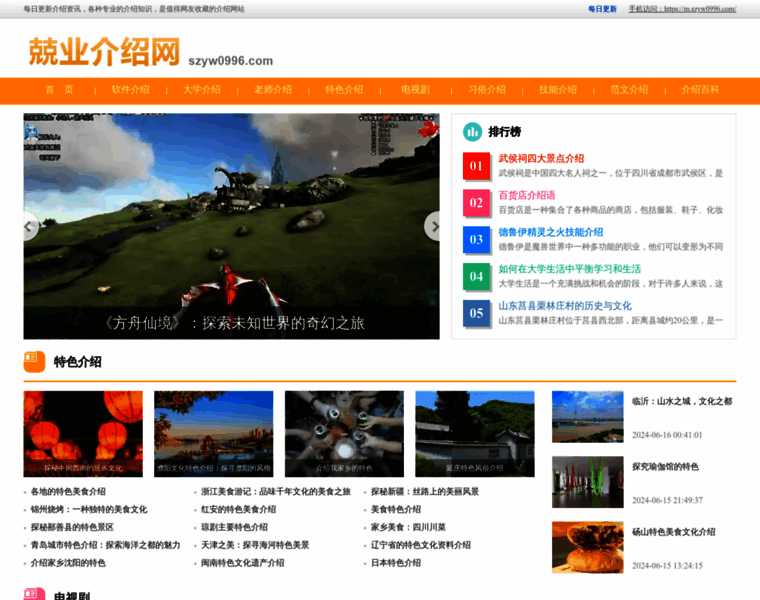The height and width of the screenshot is (600, 760).
Task: Click the blue 05 rank badge
Action: point(476,313)
